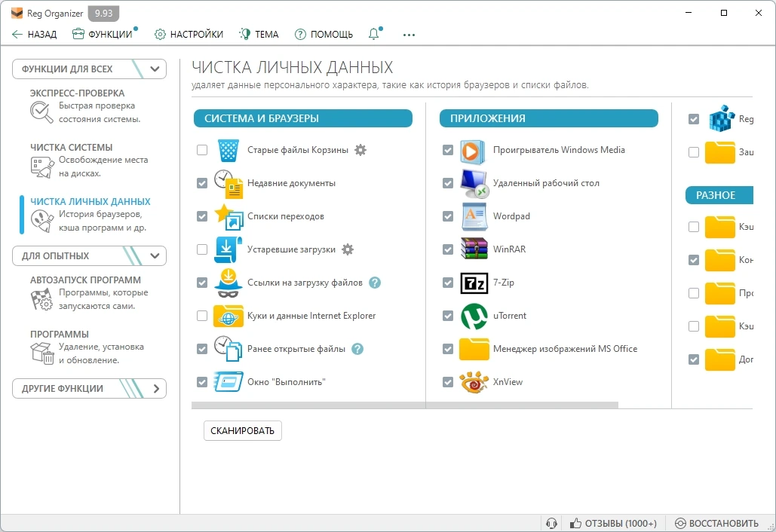Click the support headset icon in status bar
This screenshot has height=532, width=776.
coord(551,523)
